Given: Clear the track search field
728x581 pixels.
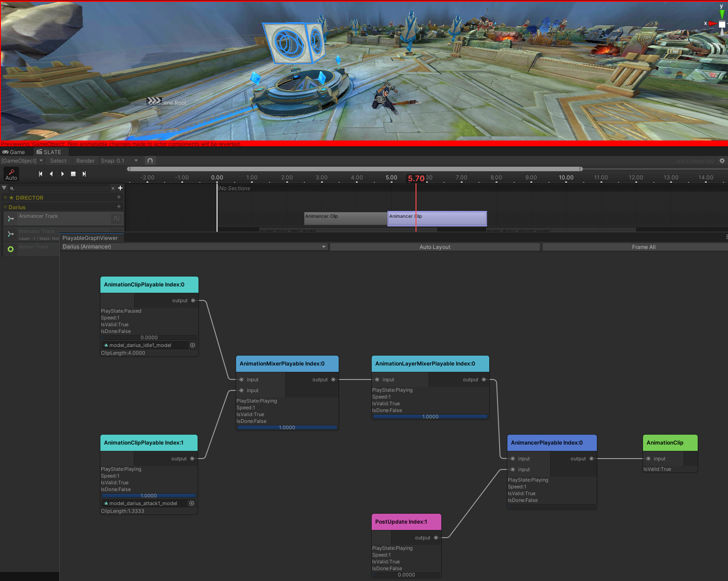Looking at the screenshot, I should click(113, 188).
